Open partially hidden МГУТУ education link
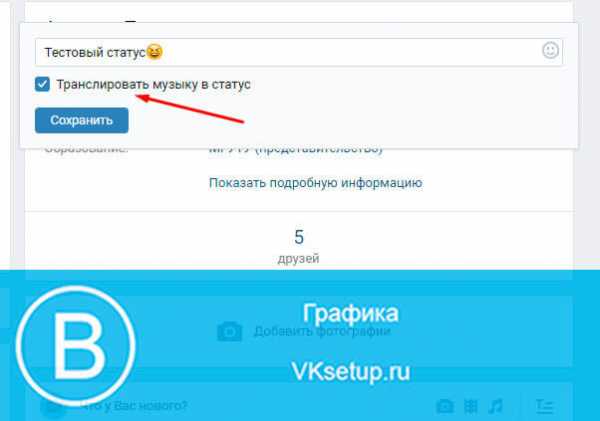 (296, 149)
